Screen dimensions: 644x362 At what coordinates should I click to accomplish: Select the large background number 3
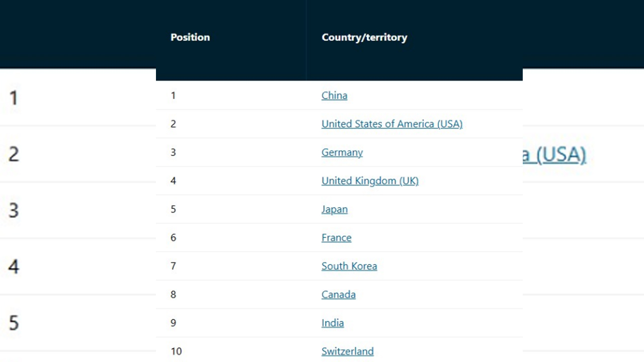pyautogui.click(x=14, y=210)
